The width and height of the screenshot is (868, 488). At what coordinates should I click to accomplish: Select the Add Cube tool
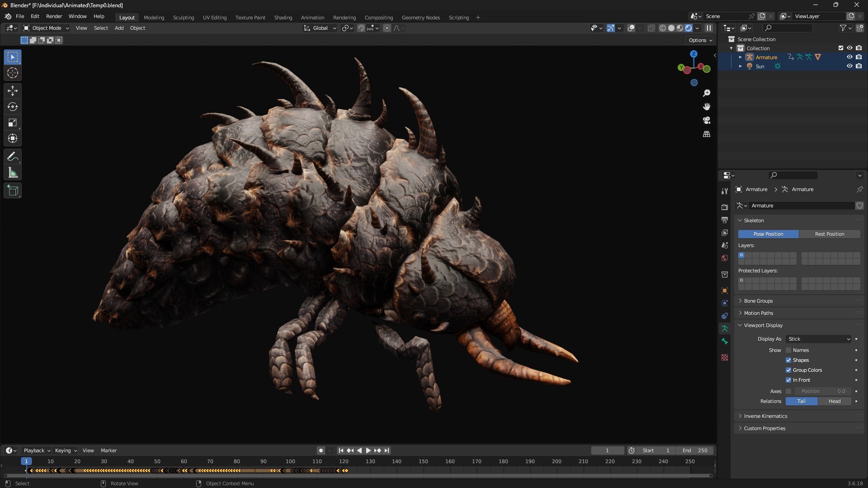point(13,191)
